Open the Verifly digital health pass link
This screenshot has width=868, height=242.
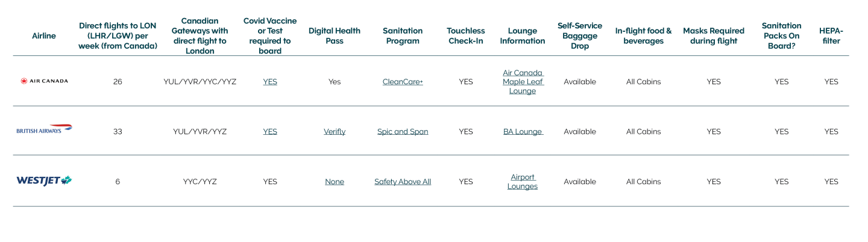335,131
